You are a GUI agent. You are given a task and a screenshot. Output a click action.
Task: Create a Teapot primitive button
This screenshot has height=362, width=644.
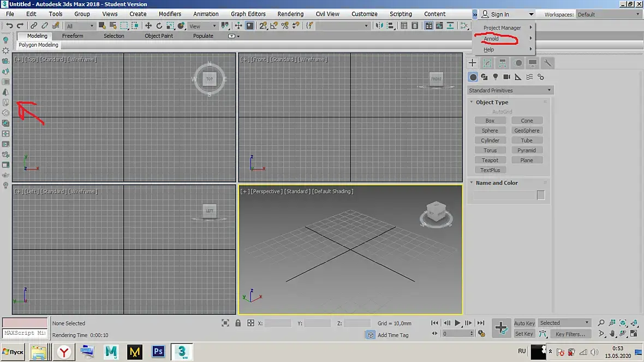click(x=490, y=161)
